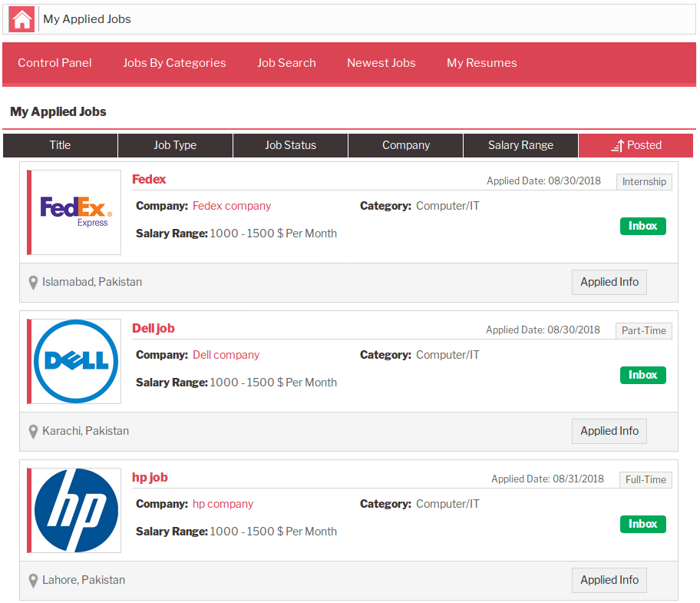This screenshot has width=700, height=603.
Task: Open the Control Panel menu
Action: (54, 63)
